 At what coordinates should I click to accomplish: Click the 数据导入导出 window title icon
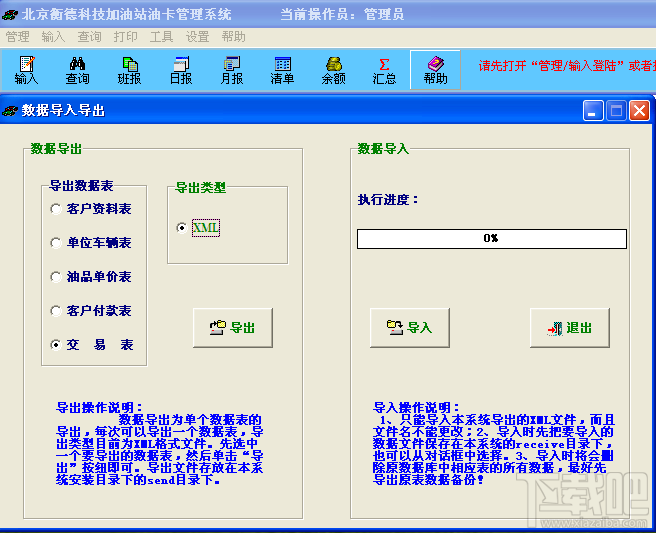(10, 111)
